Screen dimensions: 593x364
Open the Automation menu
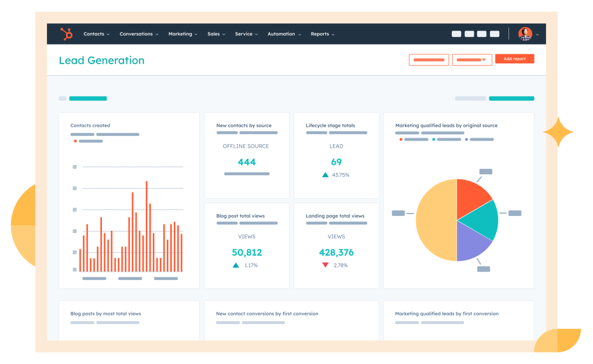tap(284, 34)
